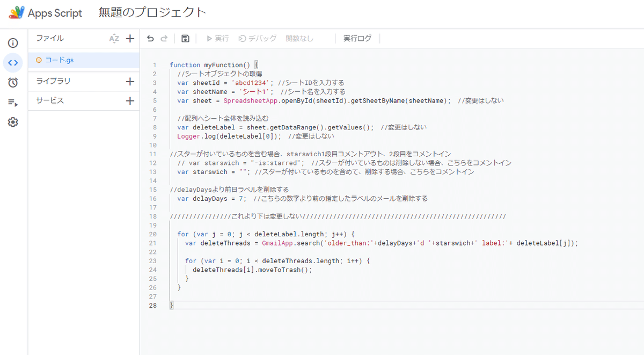Click the サービス section label

click(50, 101)
